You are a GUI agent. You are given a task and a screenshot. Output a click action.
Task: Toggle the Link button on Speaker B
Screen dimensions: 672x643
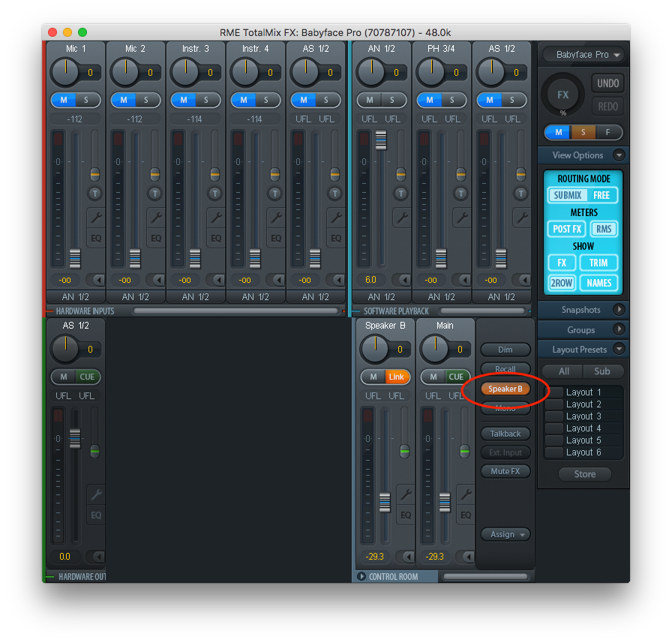397,377
